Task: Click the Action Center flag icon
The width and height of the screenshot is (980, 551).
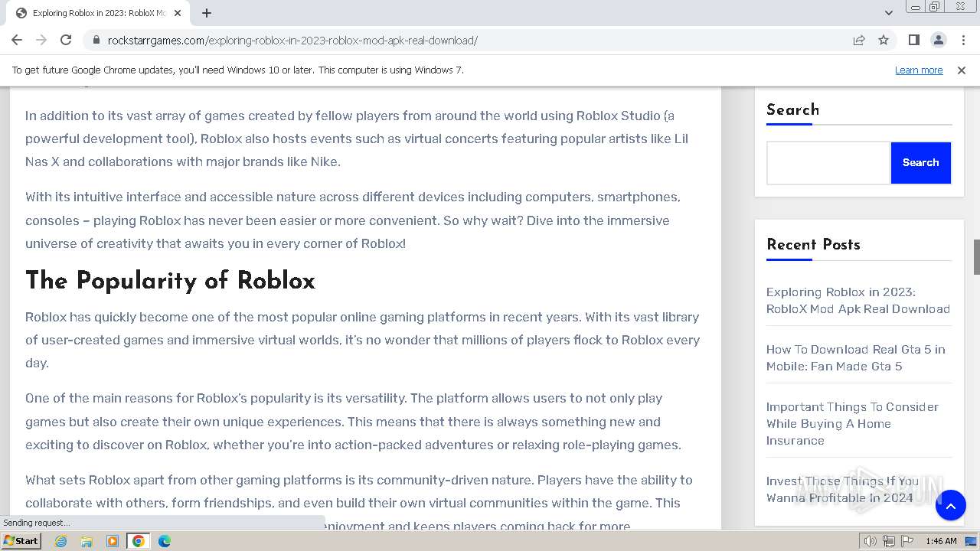Action: 906,541
